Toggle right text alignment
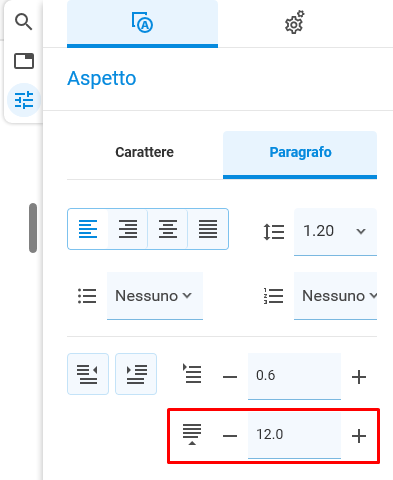 (128, 229)
